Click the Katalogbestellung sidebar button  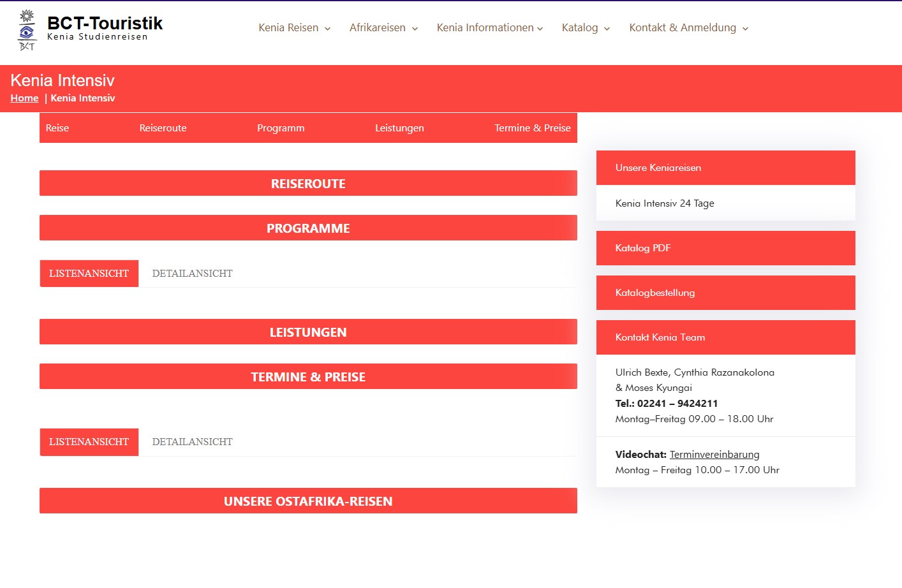[726, 293]
